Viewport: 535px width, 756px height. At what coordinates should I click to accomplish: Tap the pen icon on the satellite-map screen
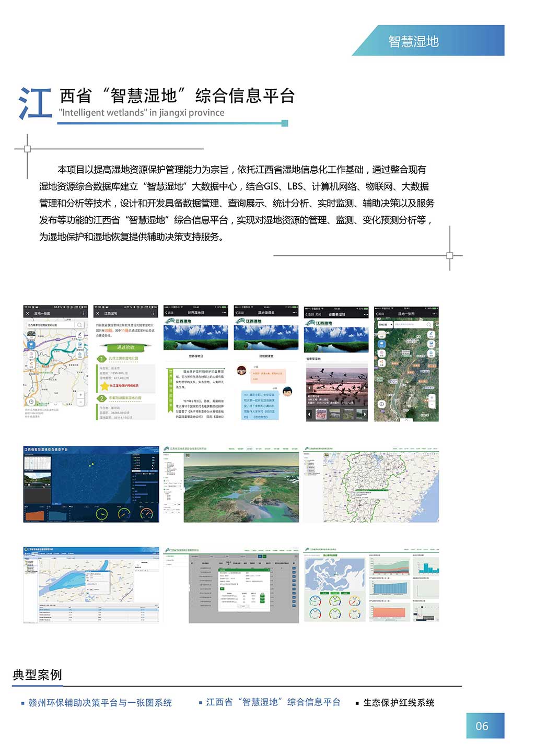point(431,335)
